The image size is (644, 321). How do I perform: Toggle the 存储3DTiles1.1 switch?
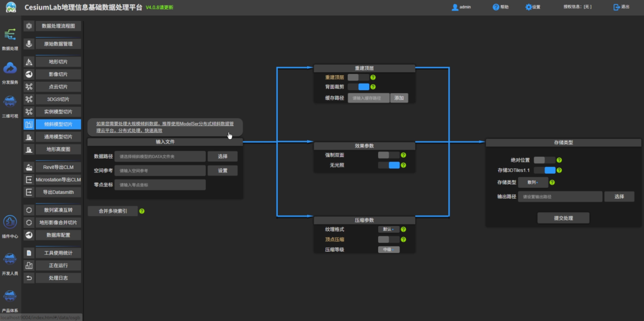point(544,170)
